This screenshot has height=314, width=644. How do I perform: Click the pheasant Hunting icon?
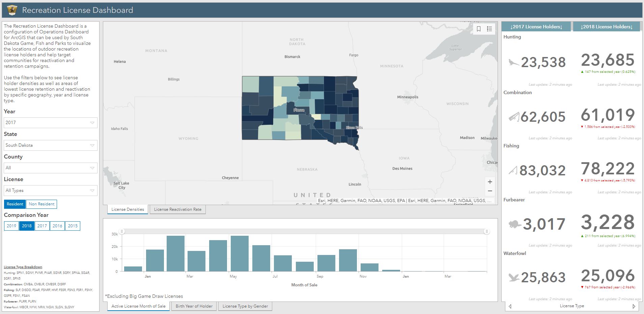pos(514,62)
